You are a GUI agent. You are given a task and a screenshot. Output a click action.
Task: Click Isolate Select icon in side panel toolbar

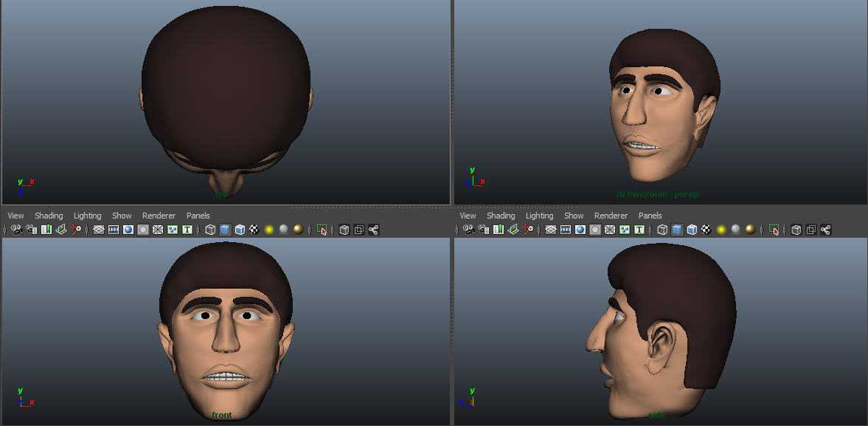coord(774,230)
